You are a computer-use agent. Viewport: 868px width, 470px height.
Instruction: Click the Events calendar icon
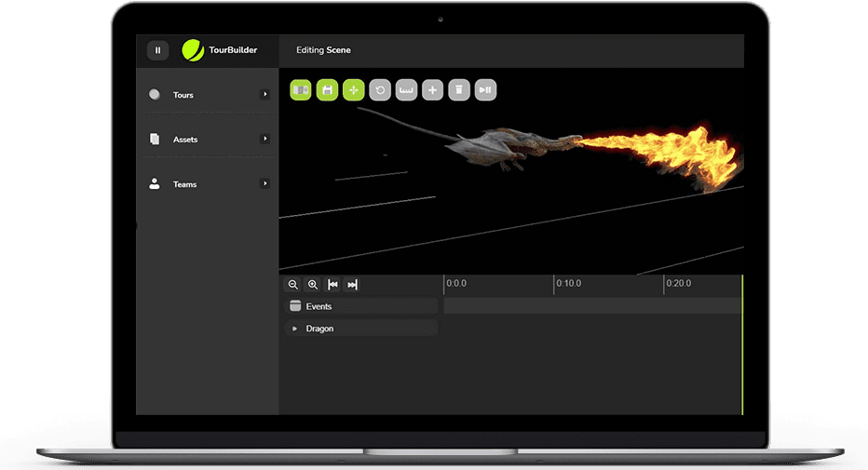tap(295, 306)
